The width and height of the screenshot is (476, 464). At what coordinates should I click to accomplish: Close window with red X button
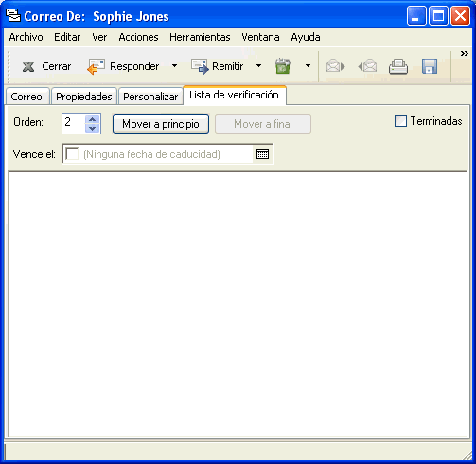coord(460,15)
